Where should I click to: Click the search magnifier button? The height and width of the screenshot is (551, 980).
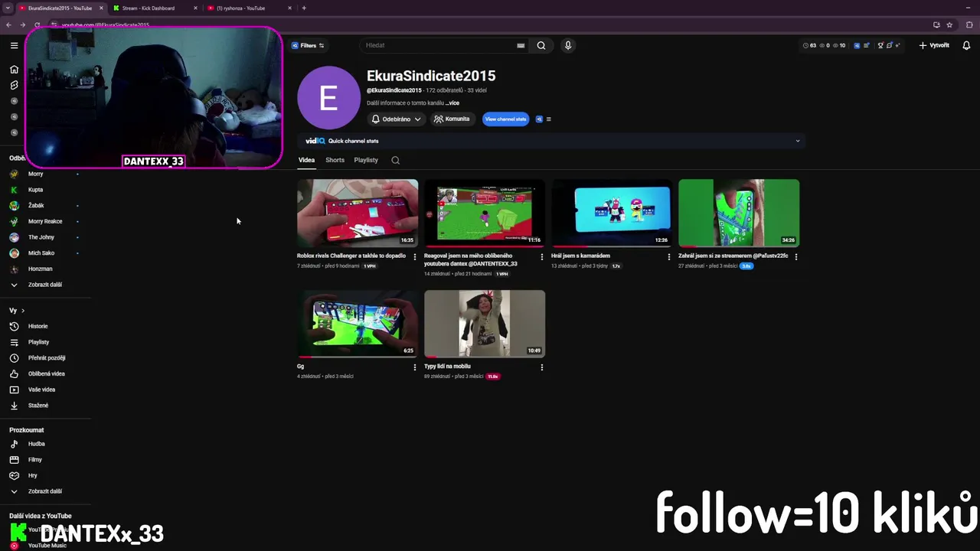[x=541, y=45]
